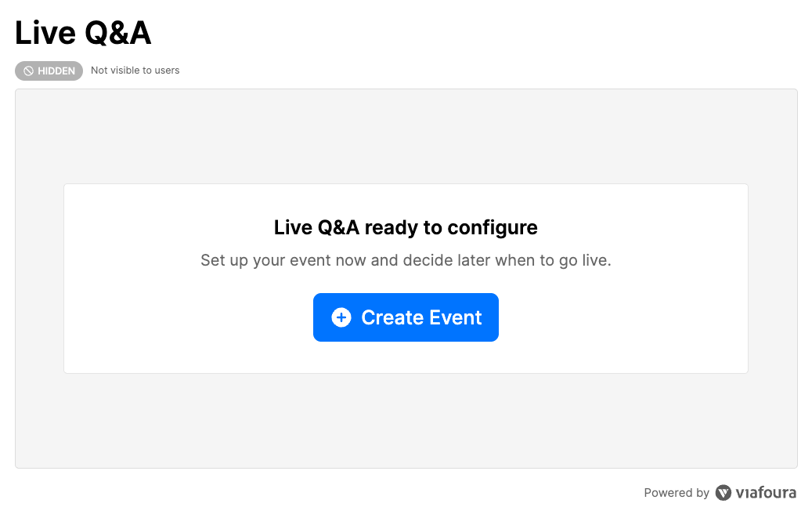Click the 'Create Event' text label
The image size is (812, 518).
coord(421,317)
